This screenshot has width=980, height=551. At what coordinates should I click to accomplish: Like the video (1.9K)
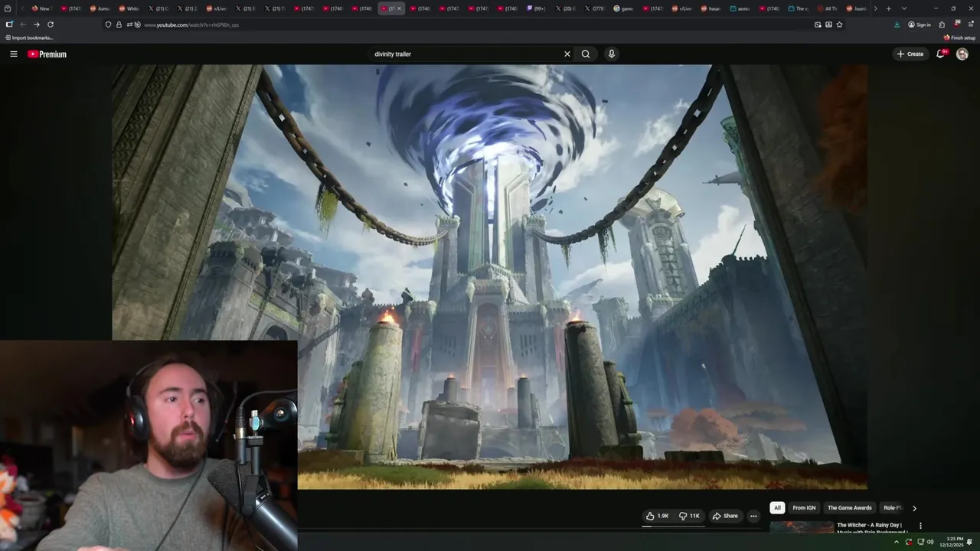coord(657,516)
